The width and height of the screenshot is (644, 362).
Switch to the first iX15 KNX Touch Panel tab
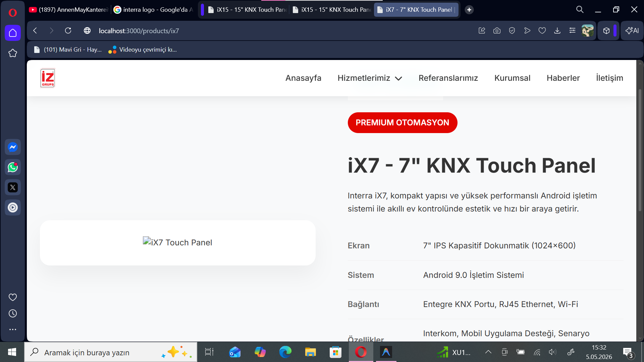click(x=247, y=10)
